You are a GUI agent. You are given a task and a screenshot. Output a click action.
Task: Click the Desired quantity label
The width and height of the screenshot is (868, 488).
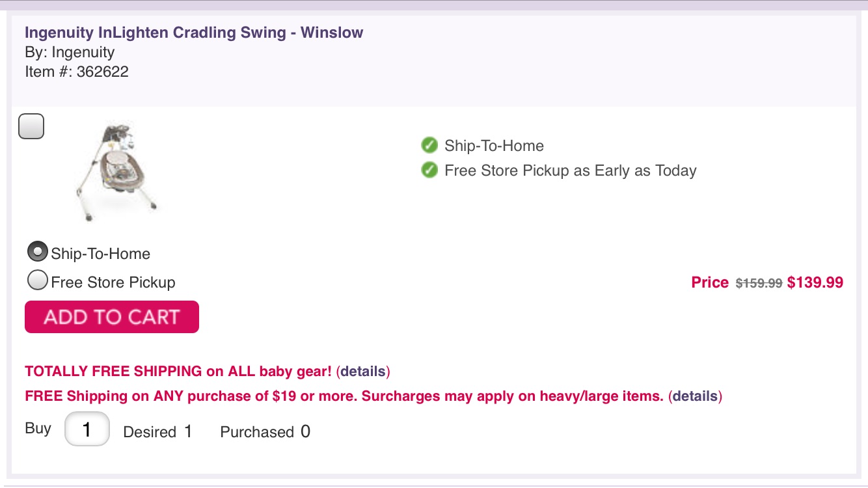tap(150, 432)
